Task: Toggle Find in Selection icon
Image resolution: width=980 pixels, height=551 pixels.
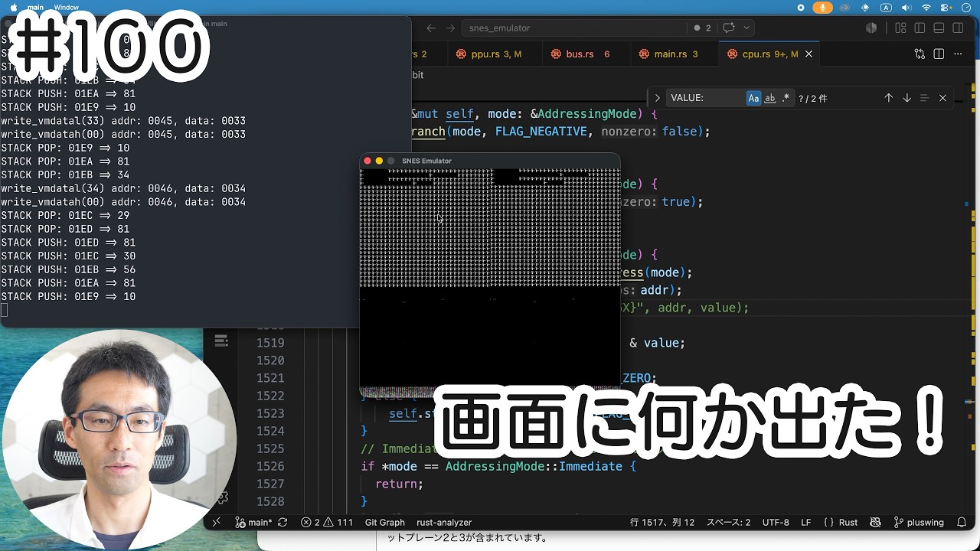Action: pyautogui.click(x=924, y=98)
